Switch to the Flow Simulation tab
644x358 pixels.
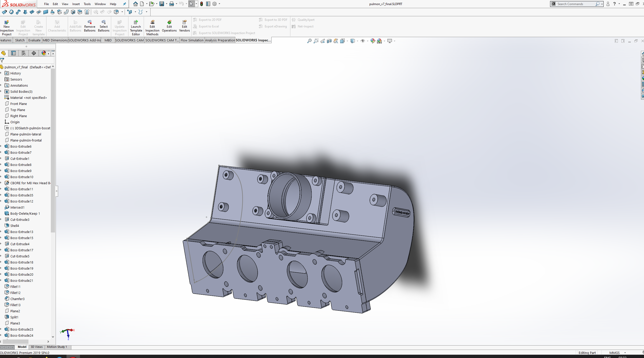[192, 40]
